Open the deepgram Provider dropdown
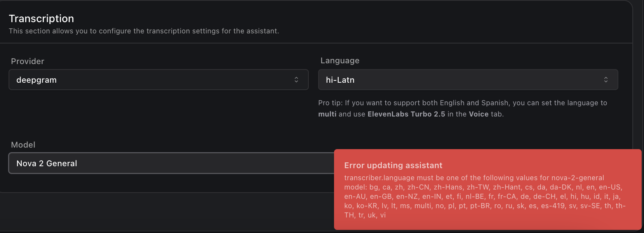Screen dimensions: 644x233 158,80
